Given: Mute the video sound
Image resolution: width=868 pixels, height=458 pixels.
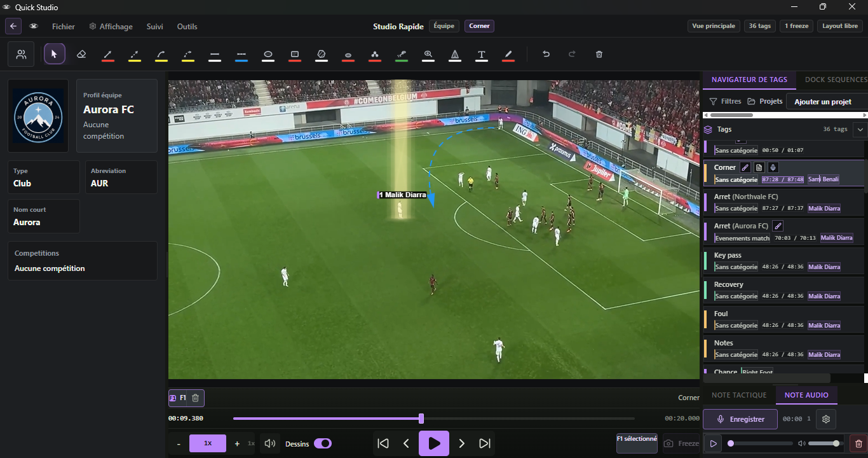Looking at the screenshot, I should click(x=270, y=443).
